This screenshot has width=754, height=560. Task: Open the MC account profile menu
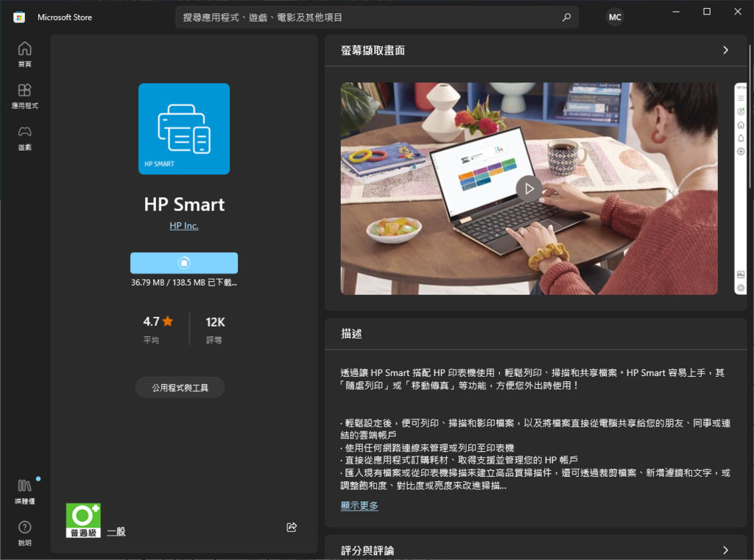615,18
